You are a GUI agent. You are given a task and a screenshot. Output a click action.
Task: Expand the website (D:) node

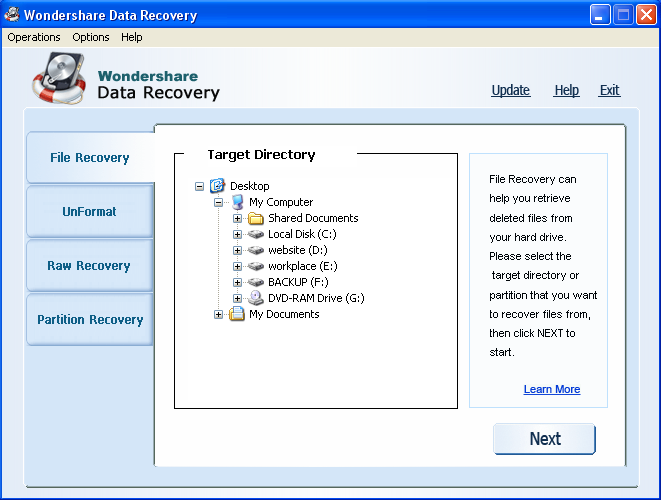[237, 250]
